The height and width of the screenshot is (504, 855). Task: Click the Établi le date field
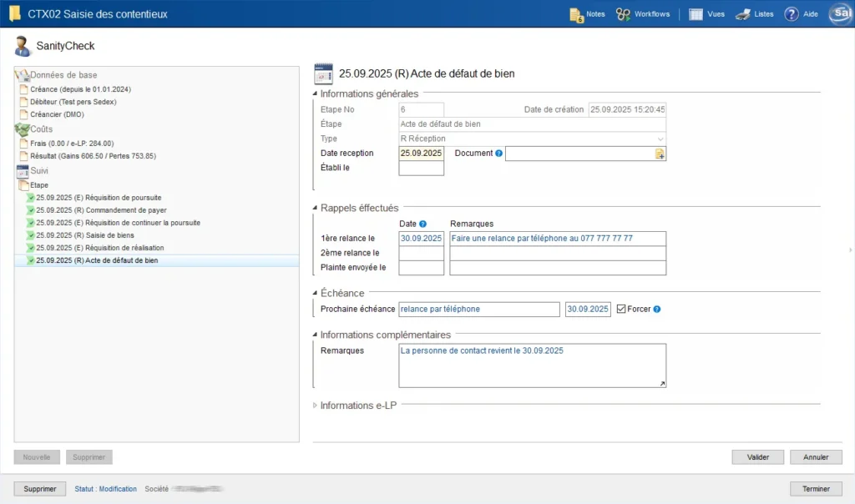click(421, 169)
